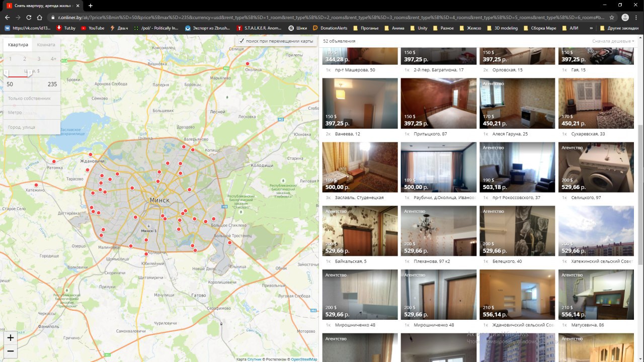Select 3-room apartment filter
The width and height of the screenshot is (644, 362).
tap(39, 59)
